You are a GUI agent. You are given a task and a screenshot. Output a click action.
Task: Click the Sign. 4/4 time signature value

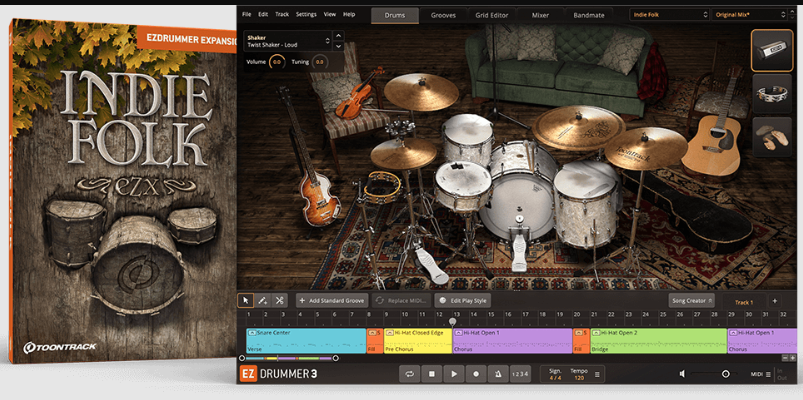point(555,378)
